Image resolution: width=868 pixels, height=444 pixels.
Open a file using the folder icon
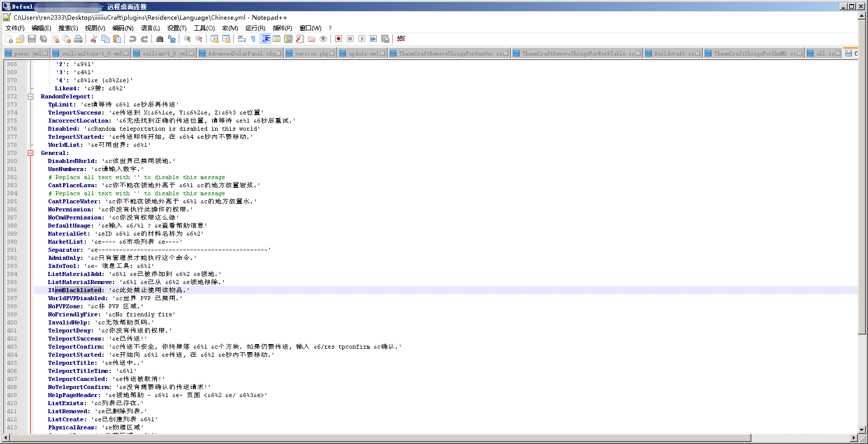point(20,39)
